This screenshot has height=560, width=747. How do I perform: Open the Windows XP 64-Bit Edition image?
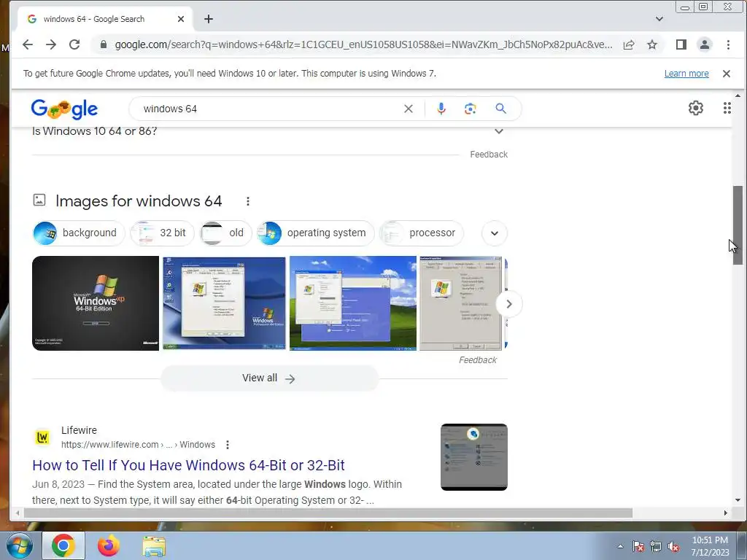point(96,303)
